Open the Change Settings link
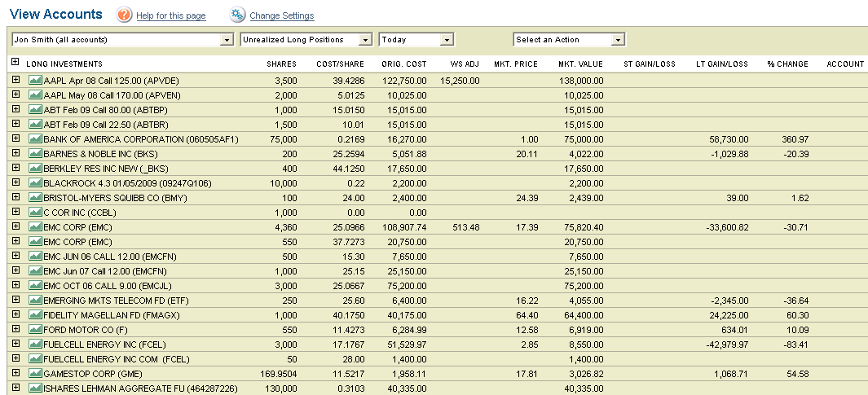Screen dimensions: 868x395 coord(282,16)
